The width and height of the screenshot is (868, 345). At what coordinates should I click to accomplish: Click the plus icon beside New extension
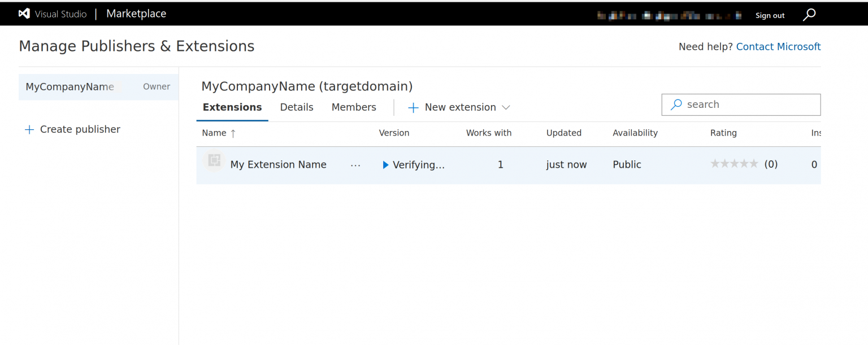(x=413, y=107)
